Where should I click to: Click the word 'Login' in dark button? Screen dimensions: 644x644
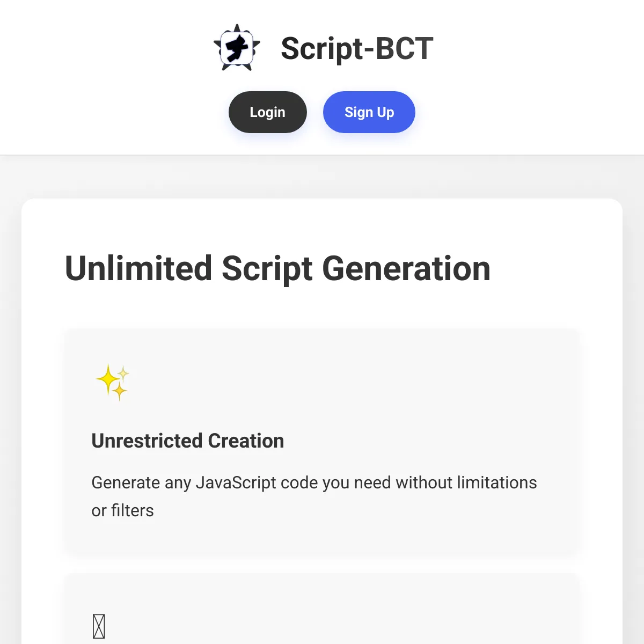[x=268, y=112]
